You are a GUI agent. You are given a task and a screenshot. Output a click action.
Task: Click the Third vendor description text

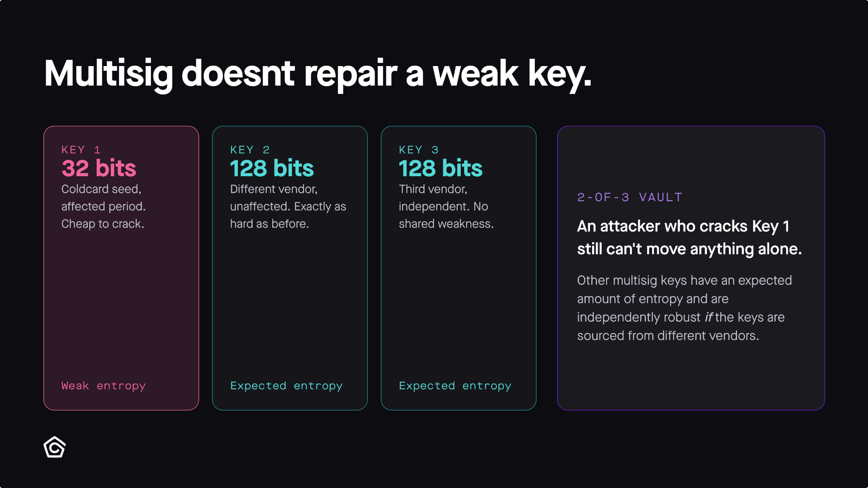point(446,206)
